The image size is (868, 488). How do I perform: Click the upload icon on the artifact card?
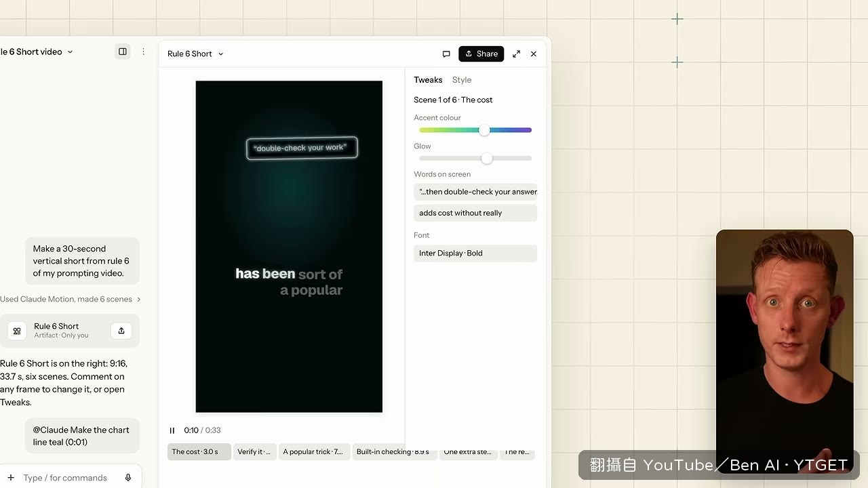pyautogui.click(x=121, y=331)
